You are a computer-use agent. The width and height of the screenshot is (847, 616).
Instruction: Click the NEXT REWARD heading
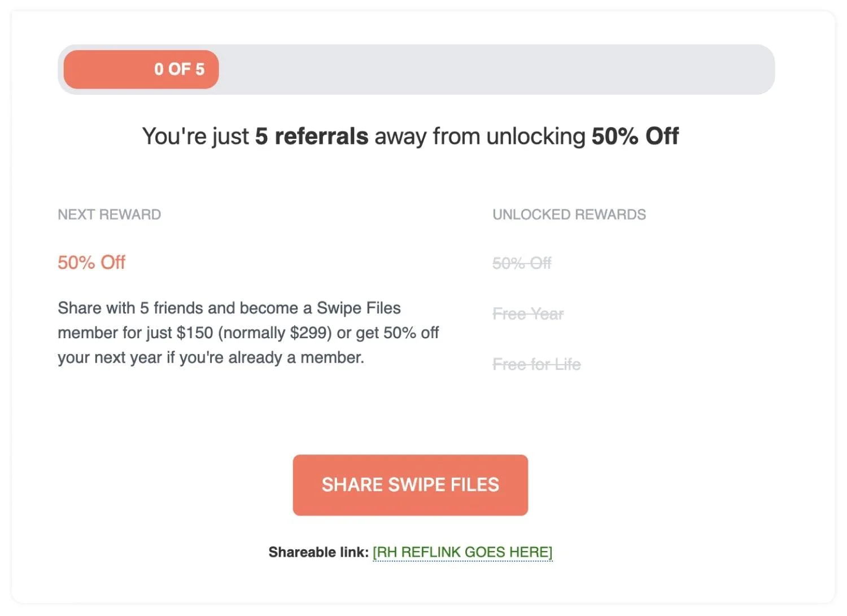(x=109, y=215)
